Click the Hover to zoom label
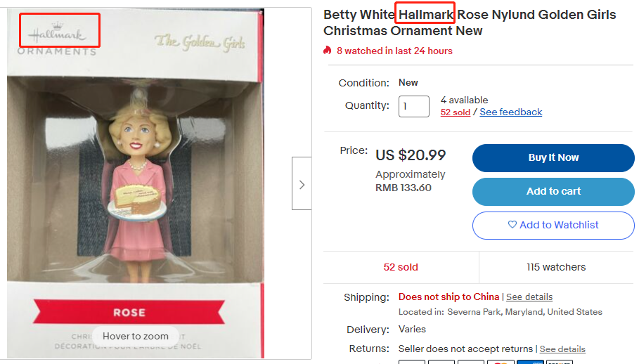Screen dimensions: 639x364 click(x=136, y=336)
